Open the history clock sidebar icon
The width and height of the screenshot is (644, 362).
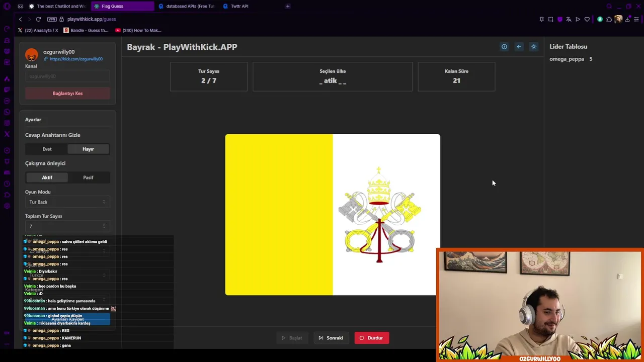tap(7, 184)
